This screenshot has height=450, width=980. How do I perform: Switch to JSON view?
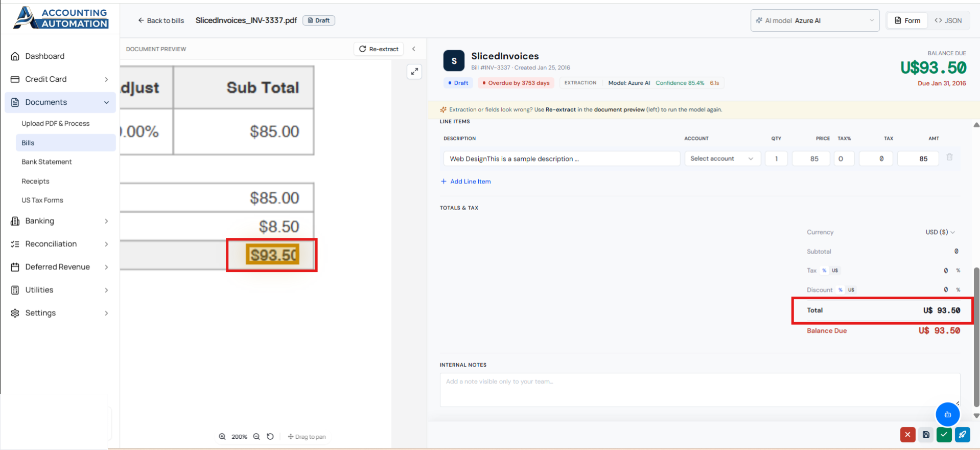click(x=948, y=20)
